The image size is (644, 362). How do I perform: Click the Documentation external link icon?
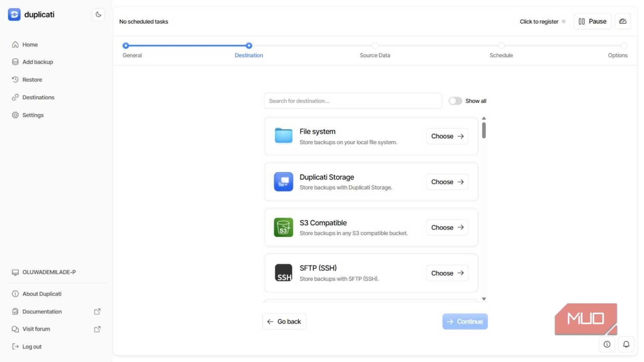tap(97, 311)
